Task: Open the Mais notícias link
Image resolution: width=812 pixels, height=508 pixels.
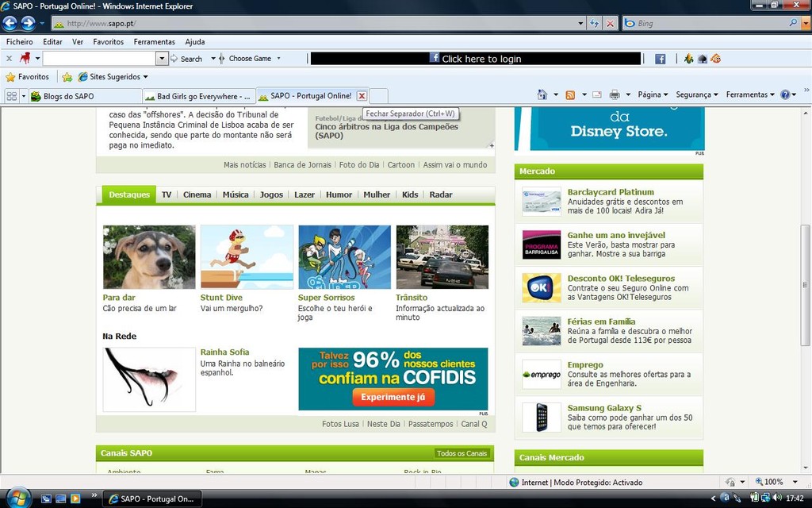Action: pos(244,165)
